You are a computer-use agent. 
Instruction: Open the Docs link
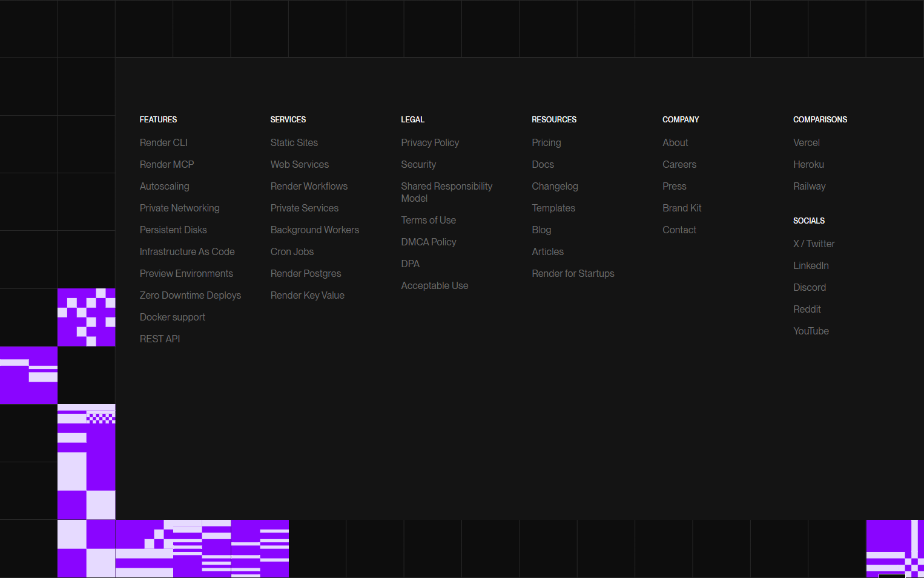(543, 164)
